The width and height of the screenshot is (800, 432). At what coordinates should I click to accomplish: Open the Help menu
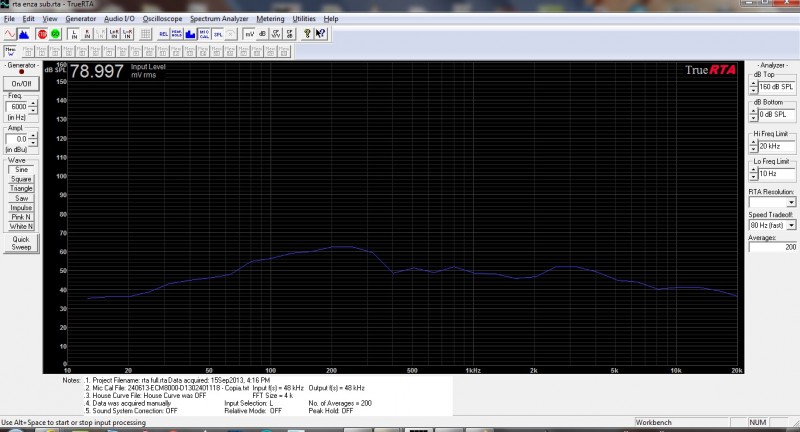pyautogui.click(x=331, y=19)
